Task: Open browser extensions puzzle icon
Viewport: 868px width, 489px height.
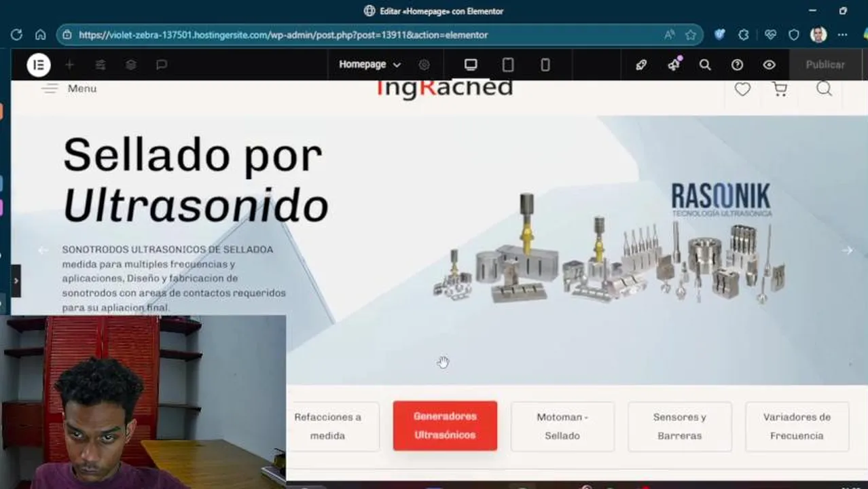Action: coord(744,35)
